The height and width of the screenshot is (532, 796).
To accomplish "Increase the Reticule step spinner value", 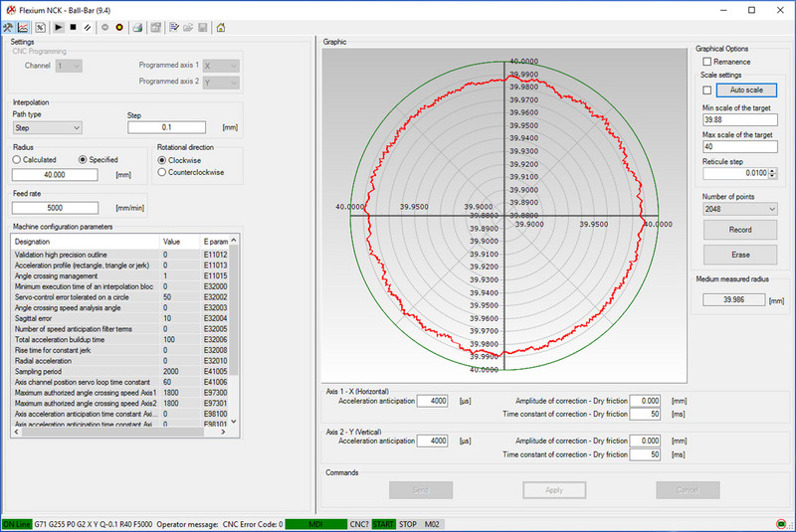I will (773, 170).
